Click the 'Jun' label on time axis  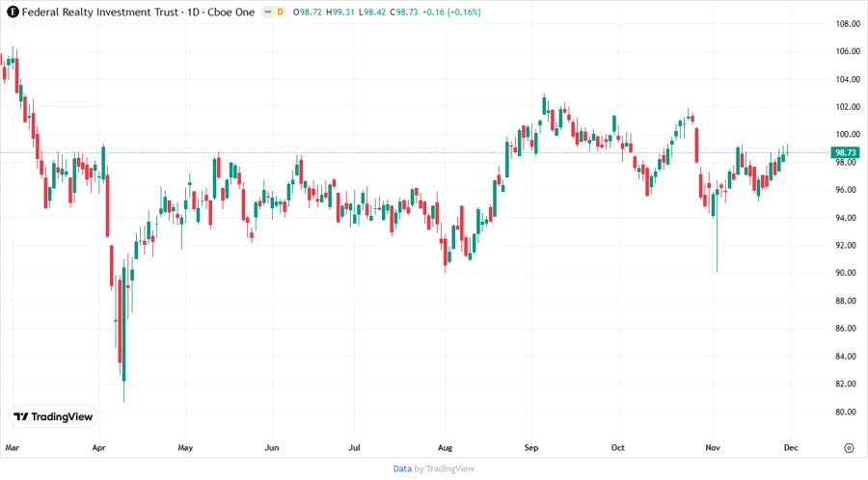(272, 447)
